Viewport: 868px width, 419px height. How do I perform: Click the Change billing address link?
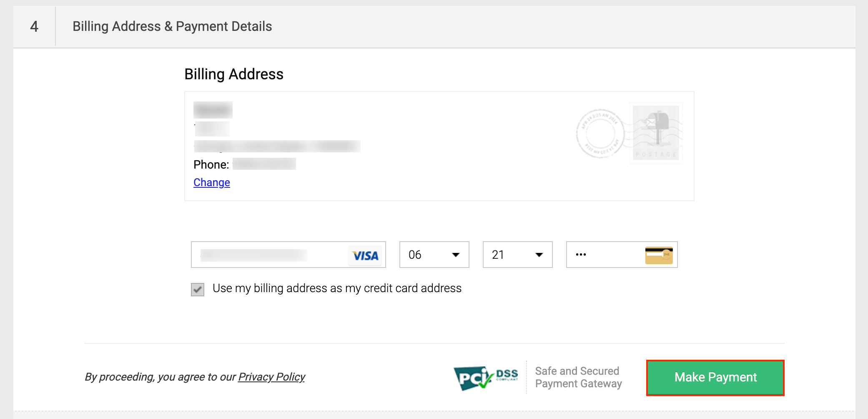pos(212,182)
